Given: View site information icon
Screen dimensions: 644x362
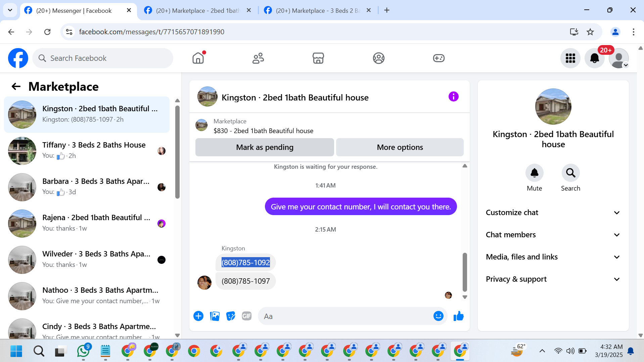Looking at the screenshot, I should (x=69, y=32).
